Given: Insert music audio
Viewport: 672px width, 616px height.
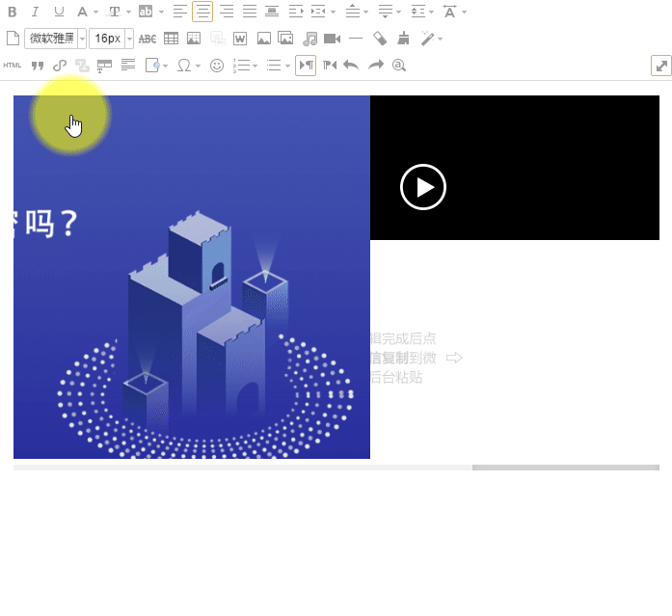Looking at the screenshot, I should (309, 39).
